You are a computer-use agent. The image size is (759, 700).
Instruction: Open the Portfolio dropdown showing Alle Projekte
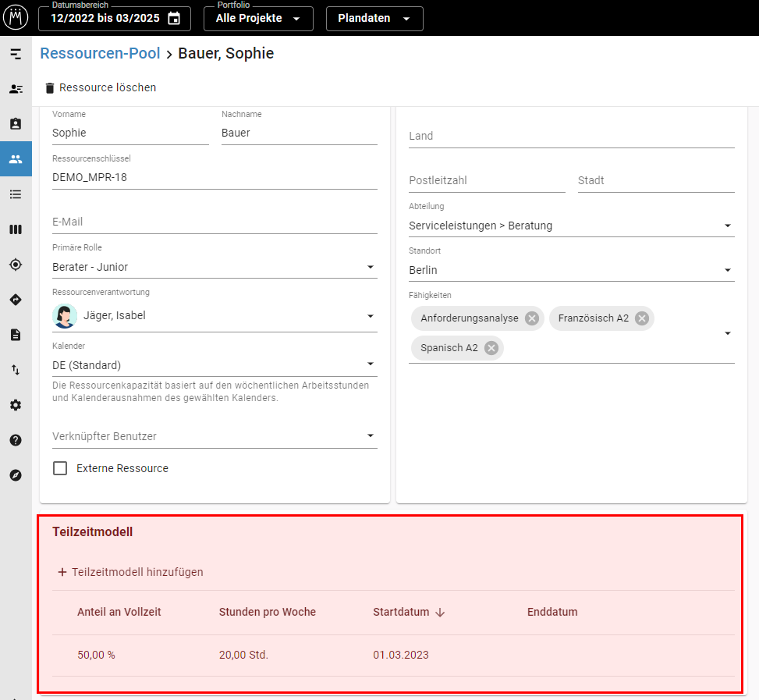tap(258, 19)
